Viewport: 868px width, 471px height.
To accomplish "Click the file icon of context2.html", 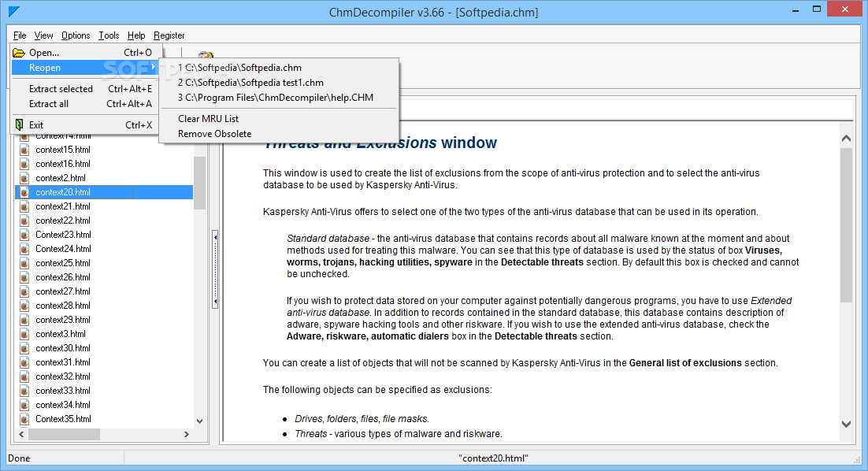I will coord(24,178).
